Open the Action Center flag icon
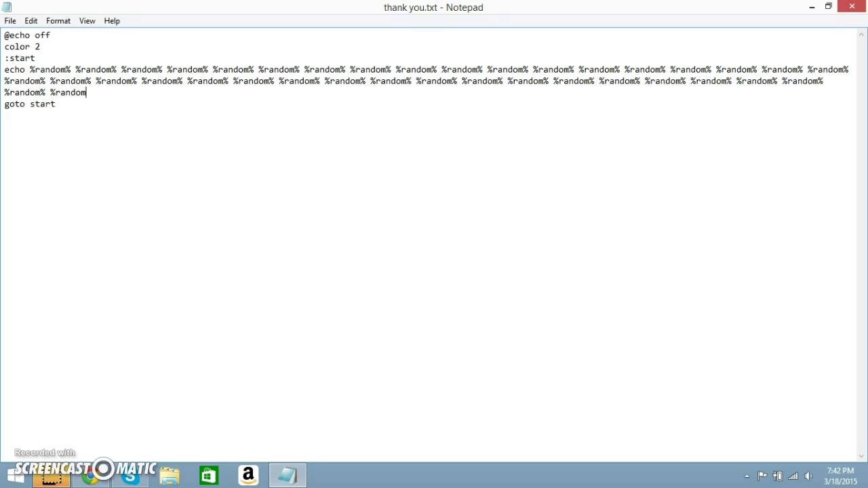Screen dimensions: 868x488 coord(762,476)
